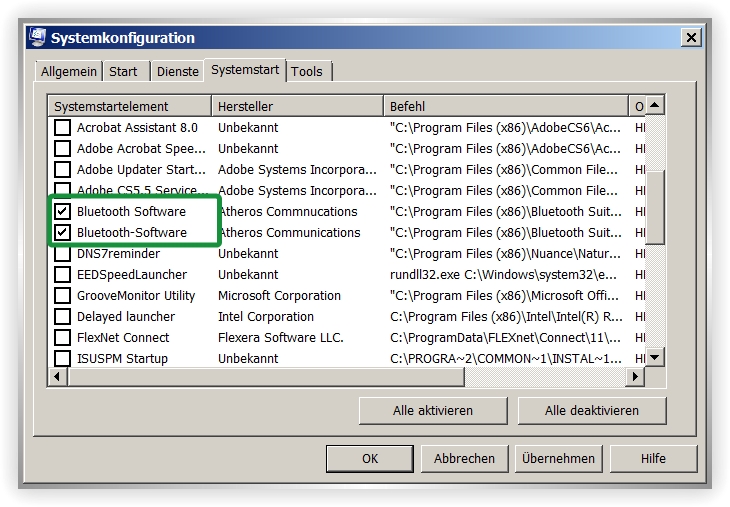Check the FlexNet Connect startup item

[x=63, y=338]
